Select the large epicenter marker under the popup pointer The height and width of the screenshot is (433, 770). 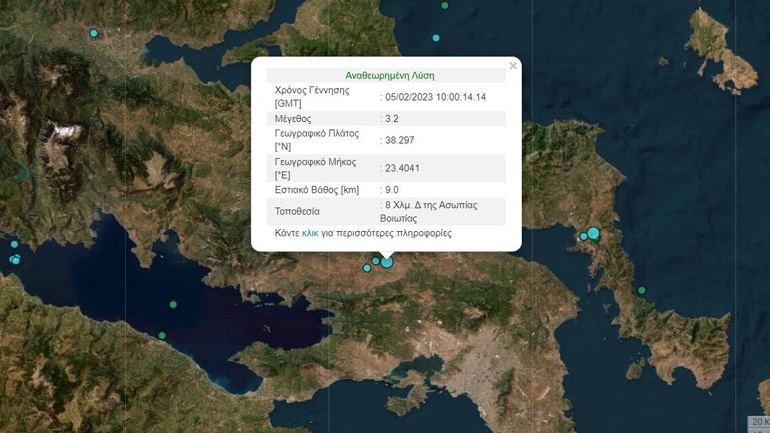tap(387, 262)
